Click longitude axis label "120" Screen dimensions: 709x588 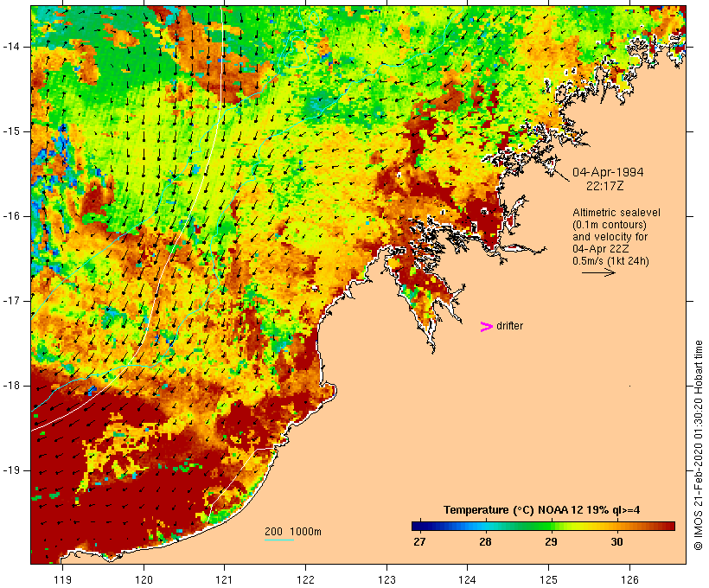(144, 579)
